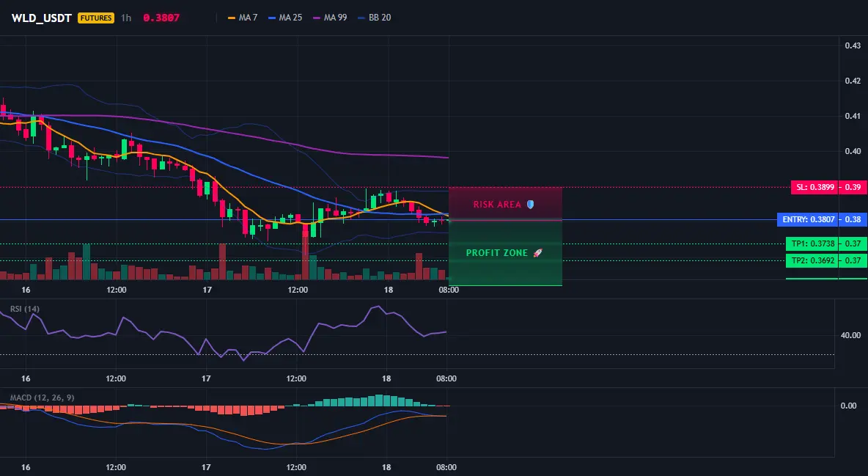Click the SL: 0.3899 label

tap(815, 187)
